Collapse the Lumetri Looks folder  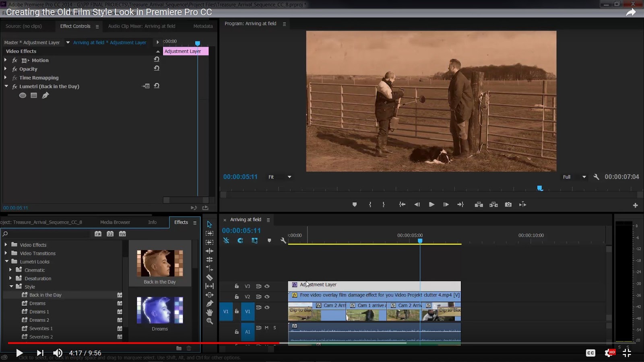[7, 261]
